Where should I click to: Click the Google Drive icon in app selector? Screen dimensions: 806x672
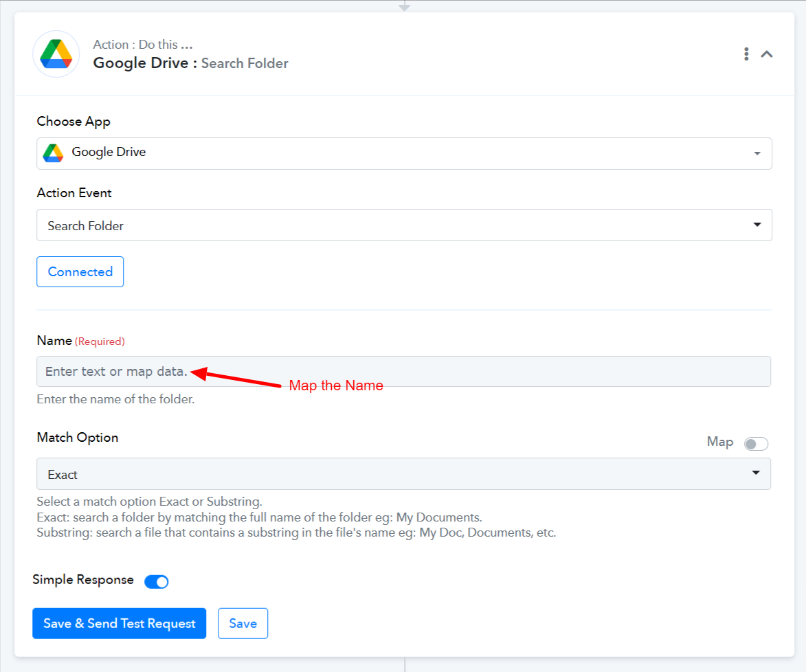pos(53,153)
